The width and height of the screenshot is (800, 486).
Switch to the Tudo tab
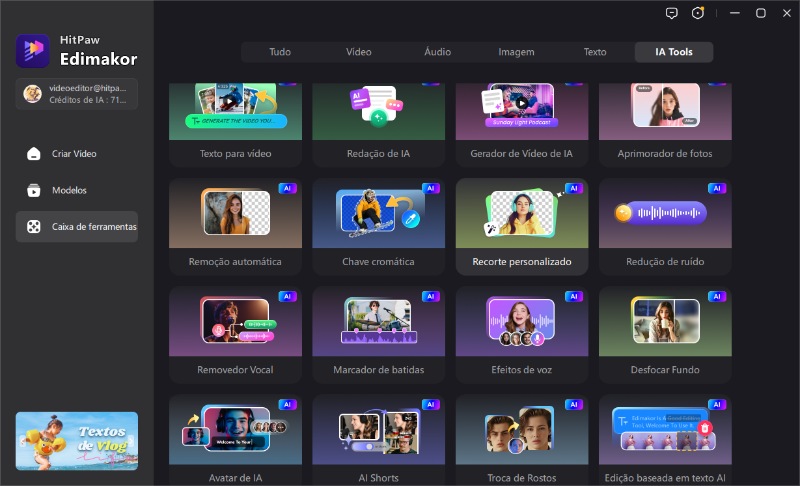pyautogui.click(x=280, y=52)
